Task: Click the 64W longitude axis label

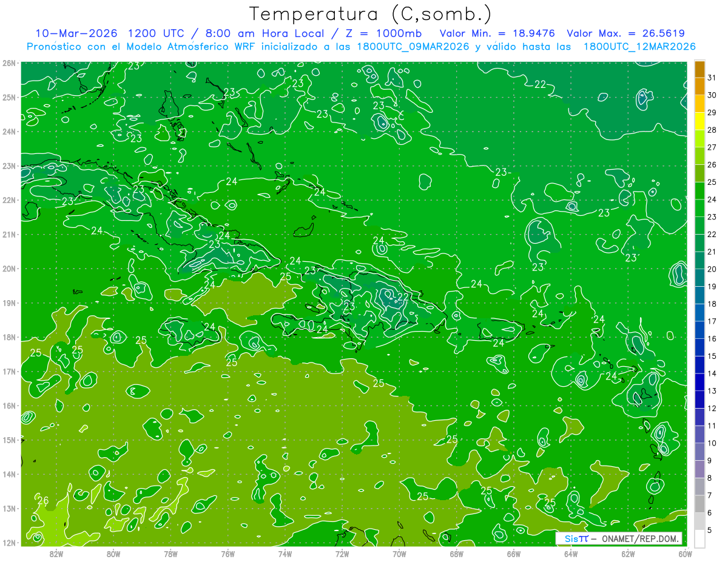Action: [x=571, y=554]
